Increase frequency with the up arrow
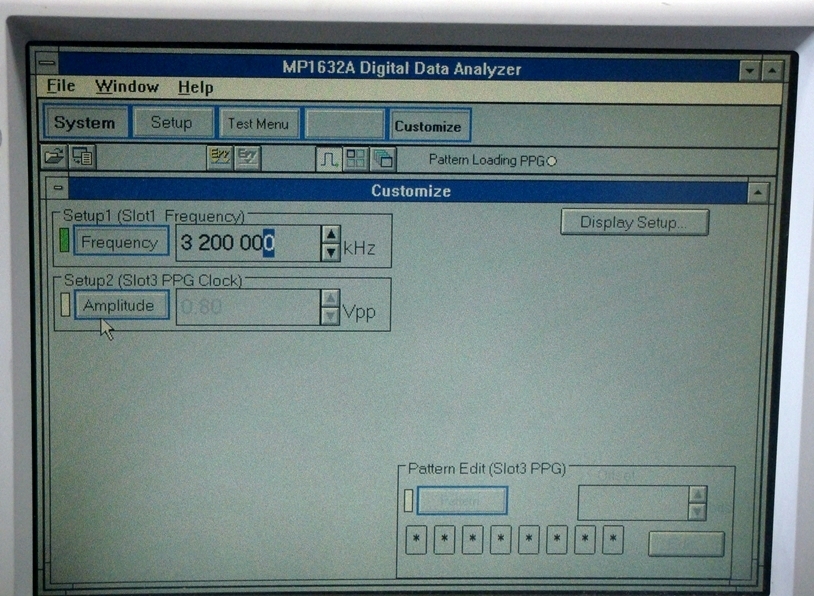The height and width of the screenshot is (596, 814). coord(331,234)
